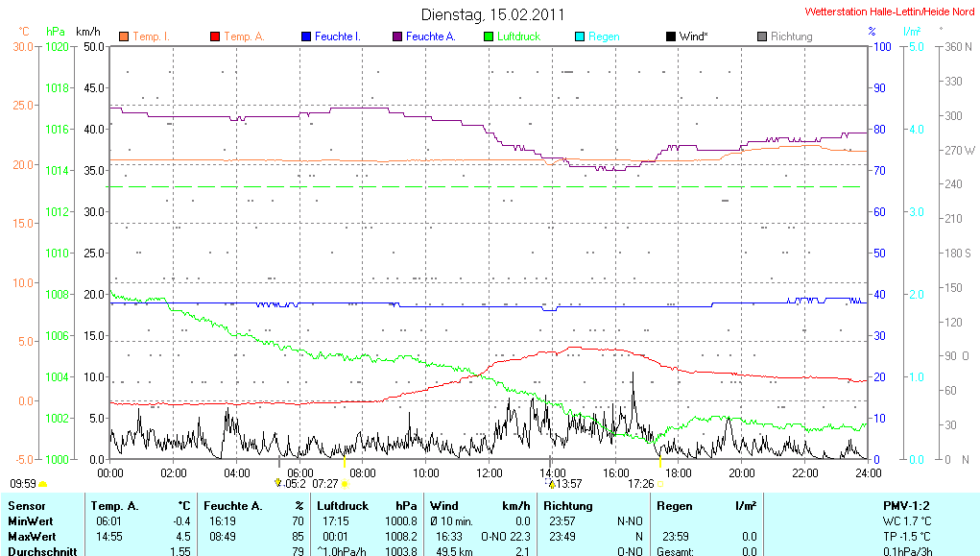Viewport: 980px width, 556px height.
Task: Click the sun icon next to 09:59
Action: [43, 484]
